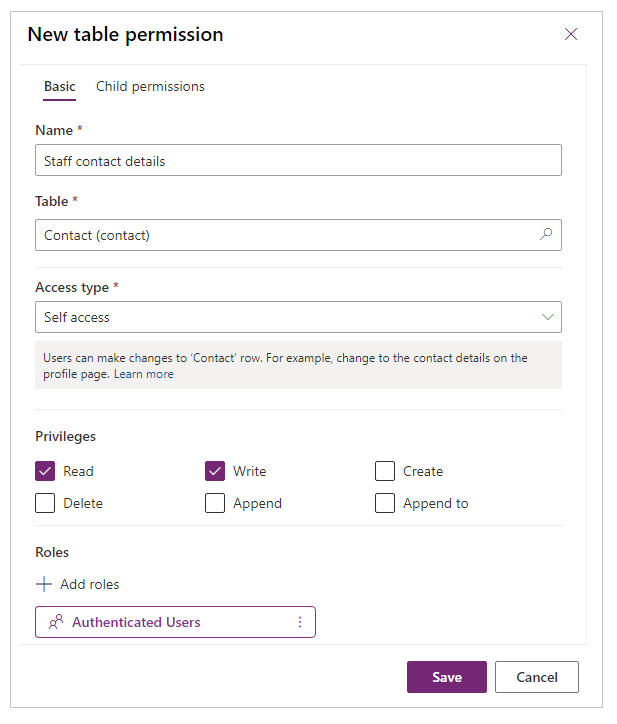Save the new table permission
Viewport: 617px width, 724px height.
pos(447,677)
